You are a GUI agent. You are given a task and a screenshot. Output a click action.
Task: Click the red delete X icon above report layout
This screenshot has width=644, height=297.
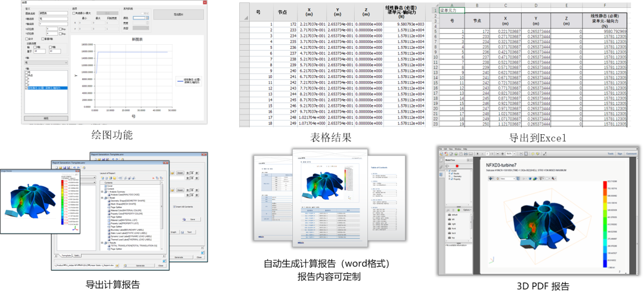coord(153,178)
